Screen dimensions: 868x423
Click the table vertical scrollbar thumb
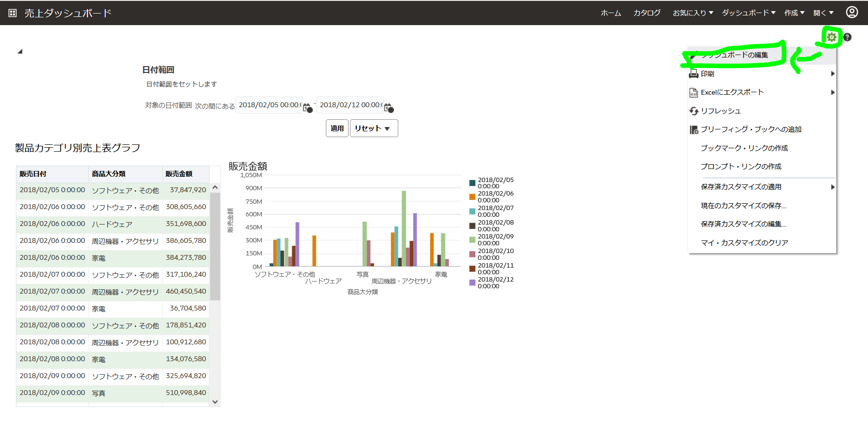click(215, 246)
